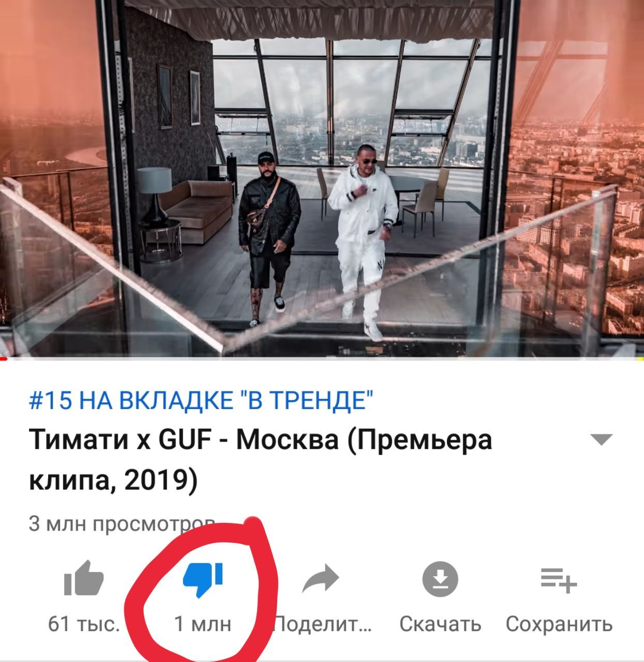Tap the клипа, 2019) title line

pos(113,481)
